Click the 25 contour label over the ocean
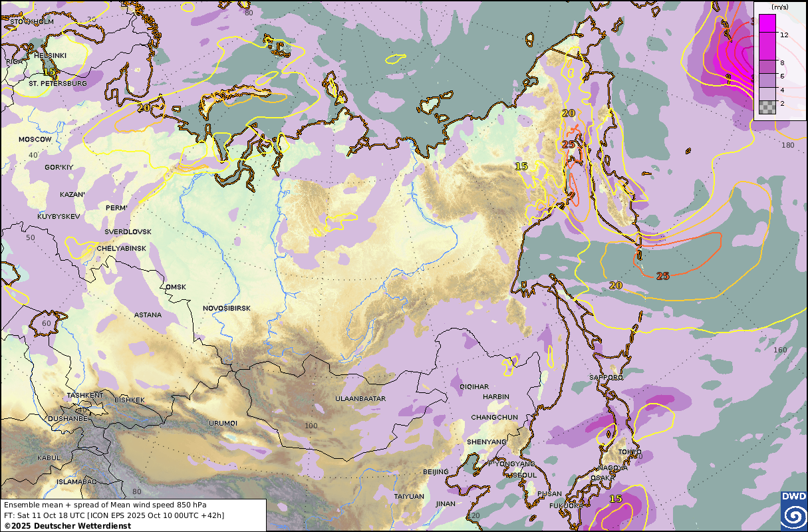The height and width of the screenshot is (532, 808). (662, 276)
